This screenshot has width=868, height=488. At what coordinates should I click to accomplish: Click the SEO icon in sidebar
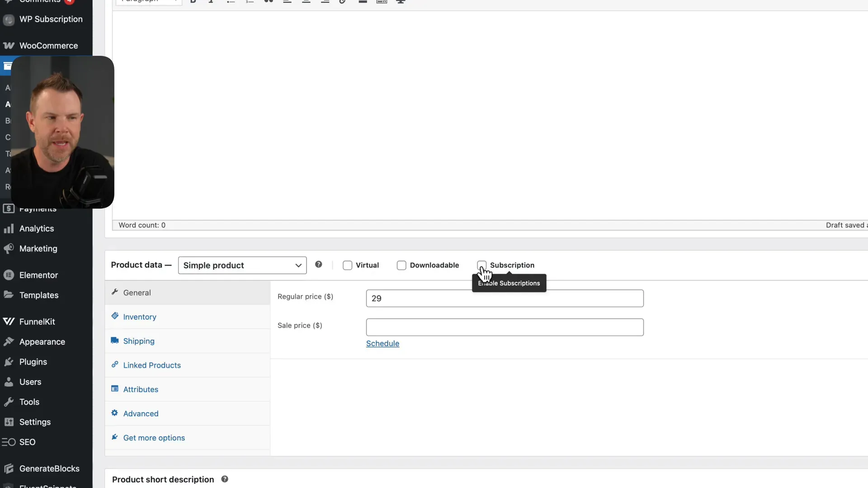[x=9, y=442]
